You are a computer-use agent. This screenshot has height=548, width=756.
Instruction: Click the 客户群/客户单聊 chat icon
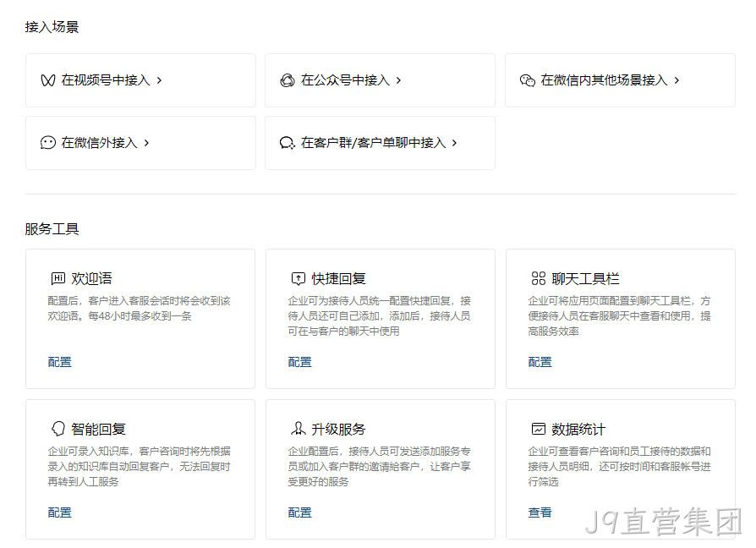pyautogui.click(x=288, y=143)
